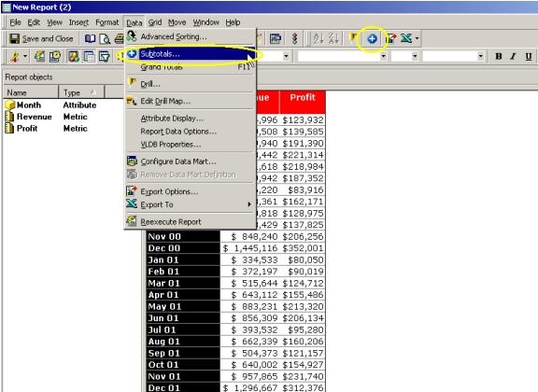Click the pressed report objects toolbar icon
This screenshot has height=392, width=538.
point(74,56)
